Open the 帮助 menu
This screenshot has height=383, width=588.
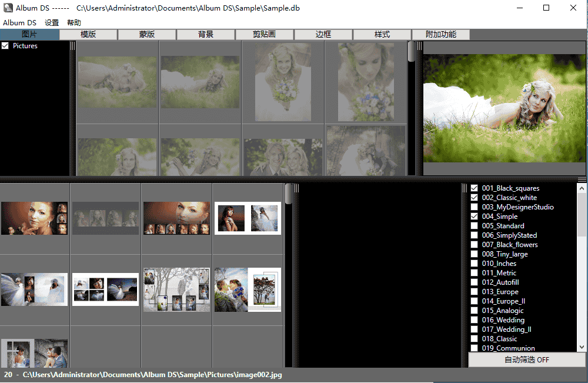click(x=74, y=23)
